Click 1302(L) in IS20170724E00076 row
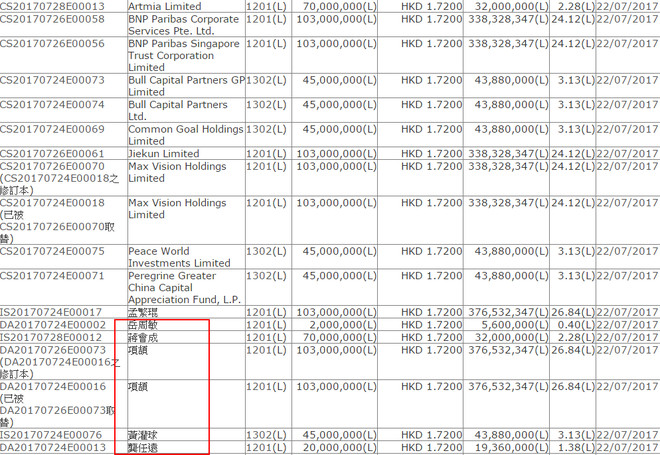 click(x=266, y=435)
